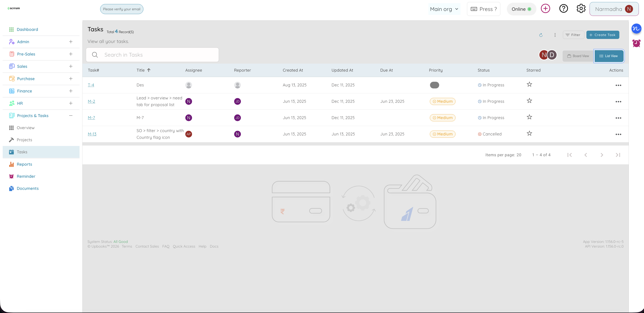644x313 pixels.
Task: Switch to Board View
Action: [x=578, y=56]
